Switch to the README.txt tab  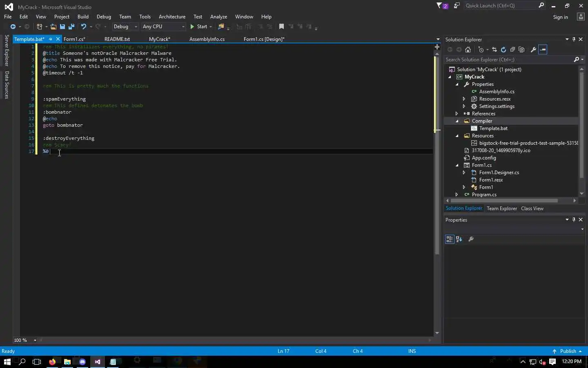pyautogui.click(x=117, y=39)
